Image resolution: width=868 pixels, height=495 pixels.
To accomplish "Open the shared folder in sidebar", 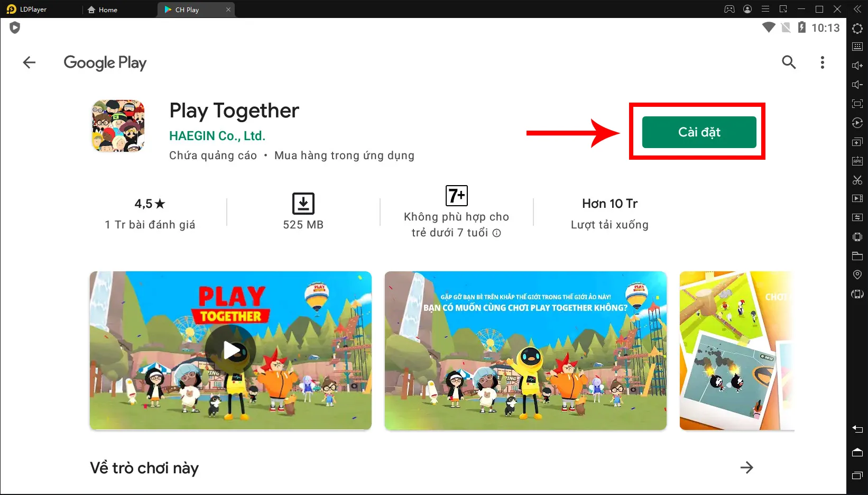I will pyautogui.click(x=857, y=256).
